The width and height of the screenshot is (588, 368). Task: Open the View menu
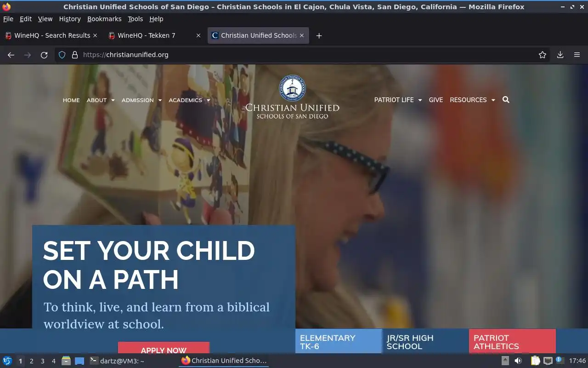click(x=45, y=19)
